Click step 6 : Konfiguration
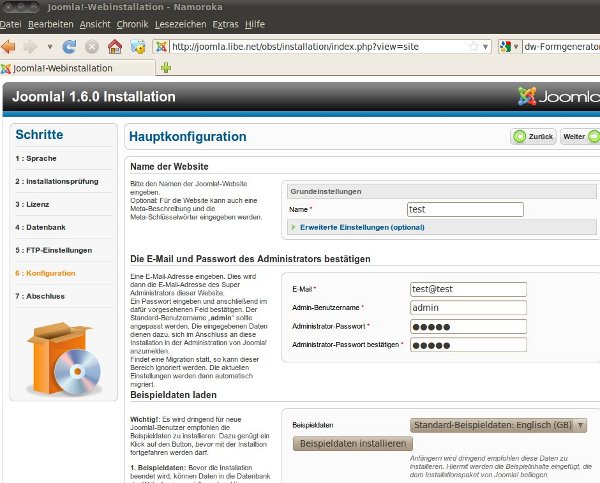Image resolution: width=600 pixels, height=483 pixels. 45,273
